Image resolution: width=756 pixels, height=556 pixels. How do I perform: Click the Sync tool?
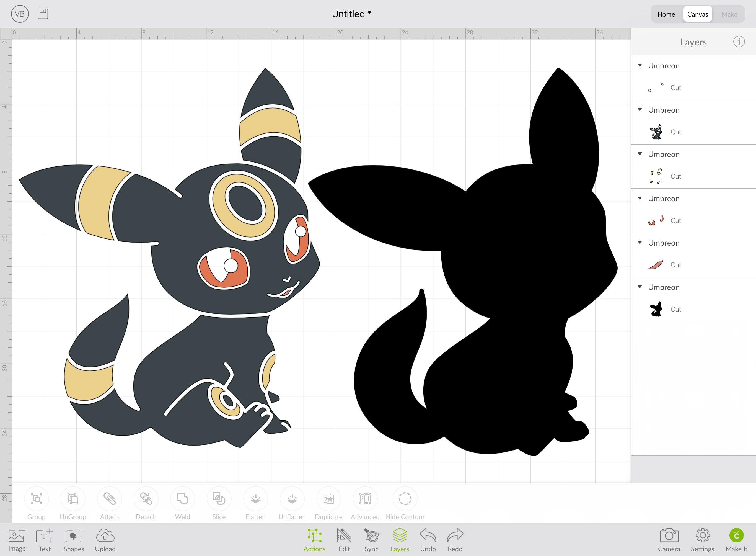pyautogui.click(x=372, y=540)
